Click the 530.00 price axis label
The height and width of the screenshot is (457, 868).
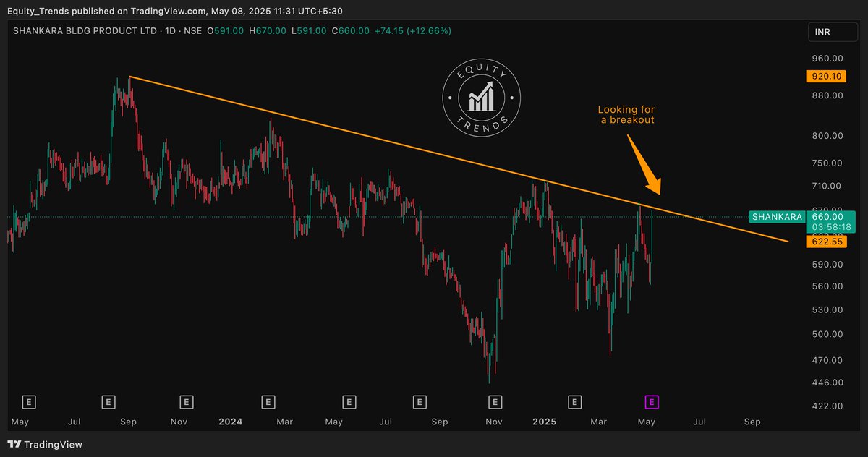coord(827,309)
